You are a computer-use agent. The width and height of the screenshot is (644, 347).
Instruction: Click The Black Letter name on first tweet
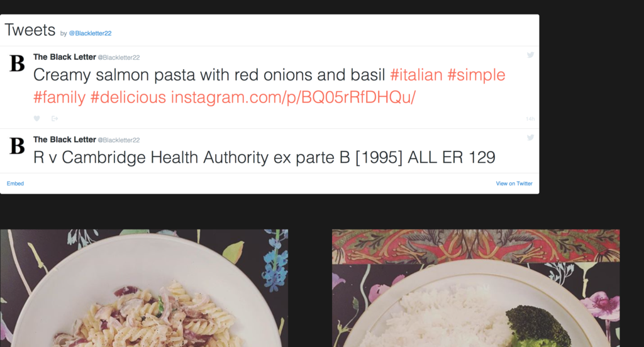(65, 57)
